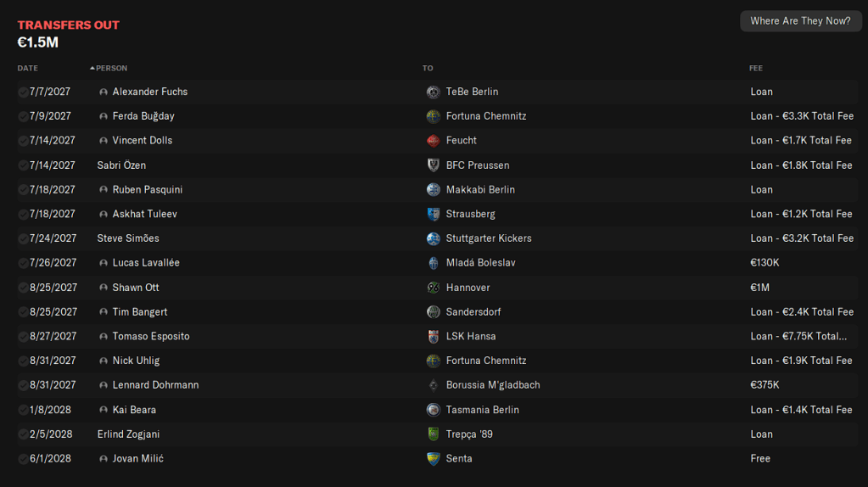Click the Trepça '89 club badge

[433, 434]
